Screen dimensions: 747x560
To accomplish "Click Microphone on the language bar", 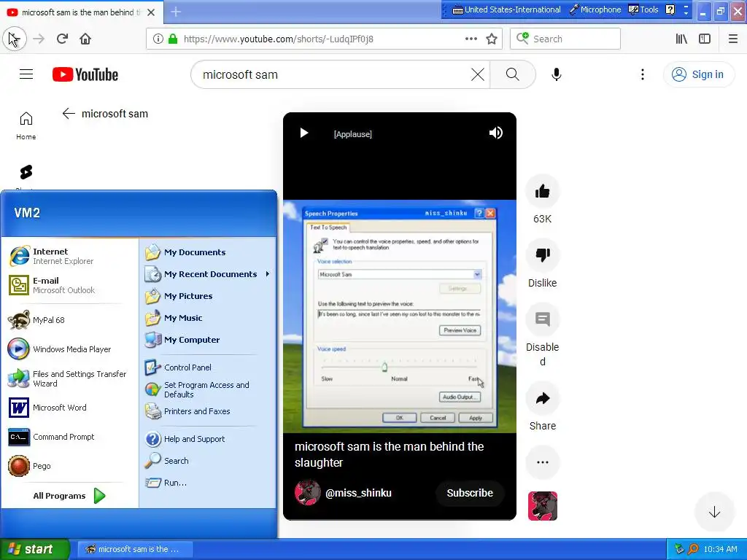I will pos(595,9).
